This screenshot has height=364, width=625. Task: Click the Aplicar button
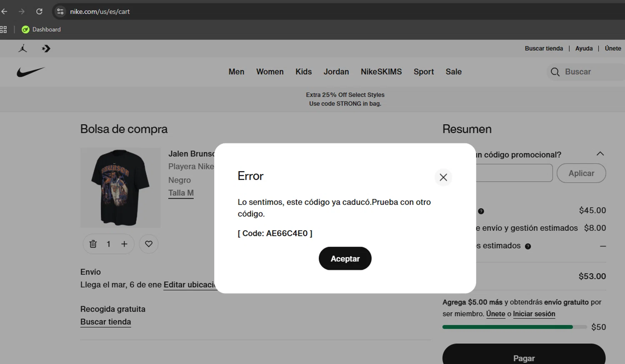(581, 173)
